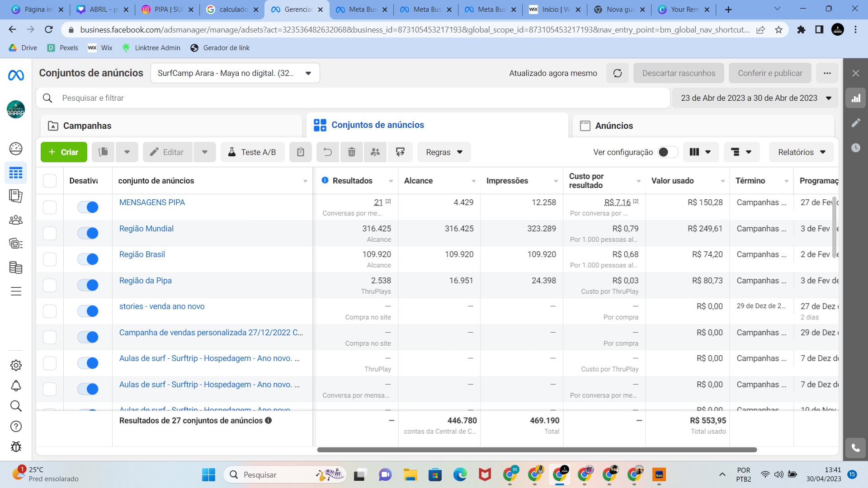Screen dimensions: 868x488
Task: Click the horizontal table scrollbar
Action: (x=537, y=450)
